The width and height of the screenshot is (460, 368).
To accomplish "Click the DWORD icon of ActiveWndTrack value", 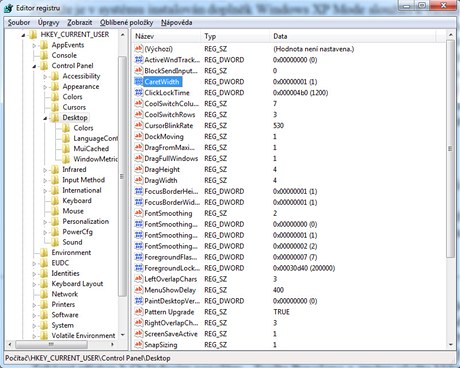I will (x=139, y=60).
